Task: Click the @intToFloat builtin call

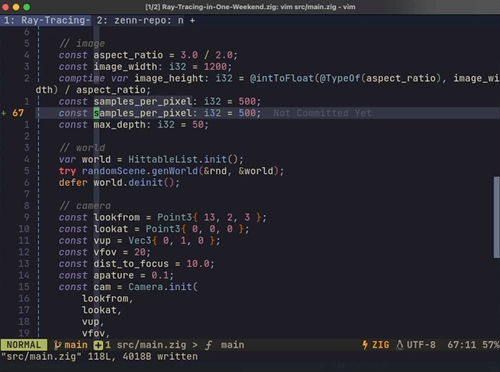Action: coord(282,78)
